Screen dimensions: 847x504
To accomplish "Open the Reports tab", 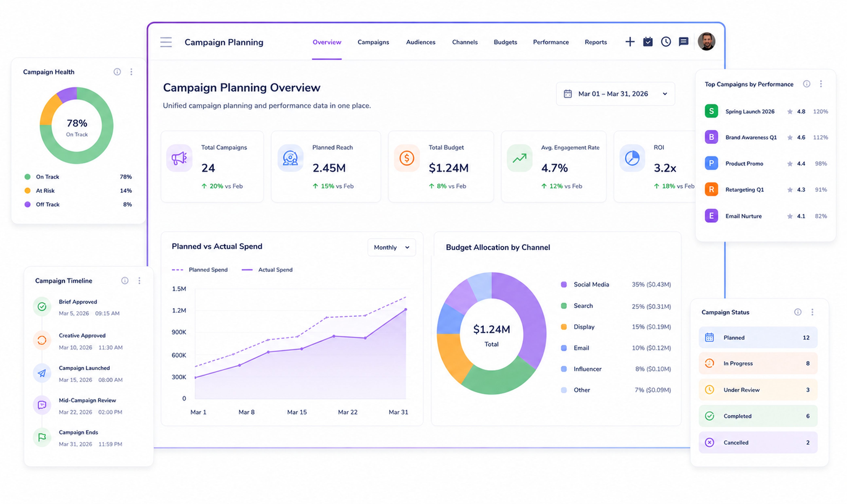I will 595,42.
